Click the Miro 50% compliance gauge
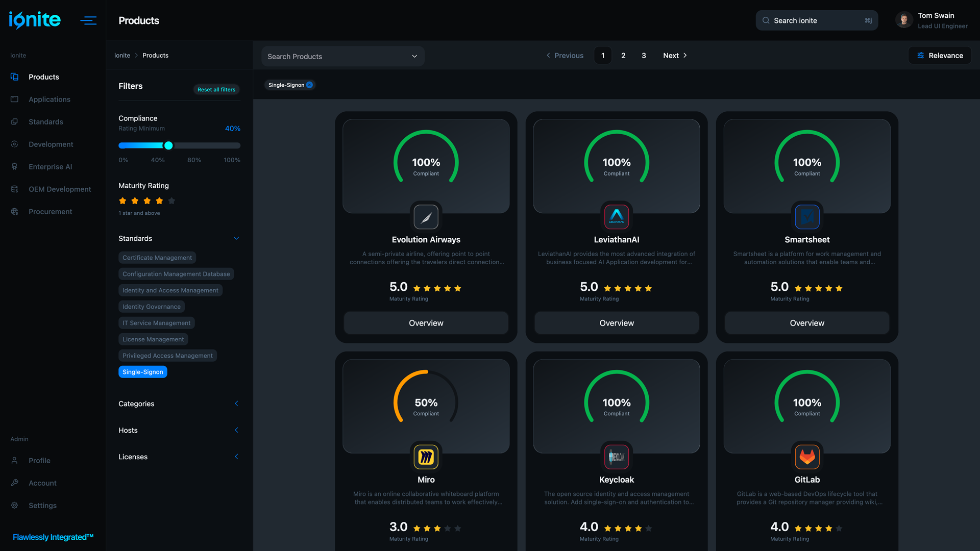980x551 pixels. click(x=426, y=397)
